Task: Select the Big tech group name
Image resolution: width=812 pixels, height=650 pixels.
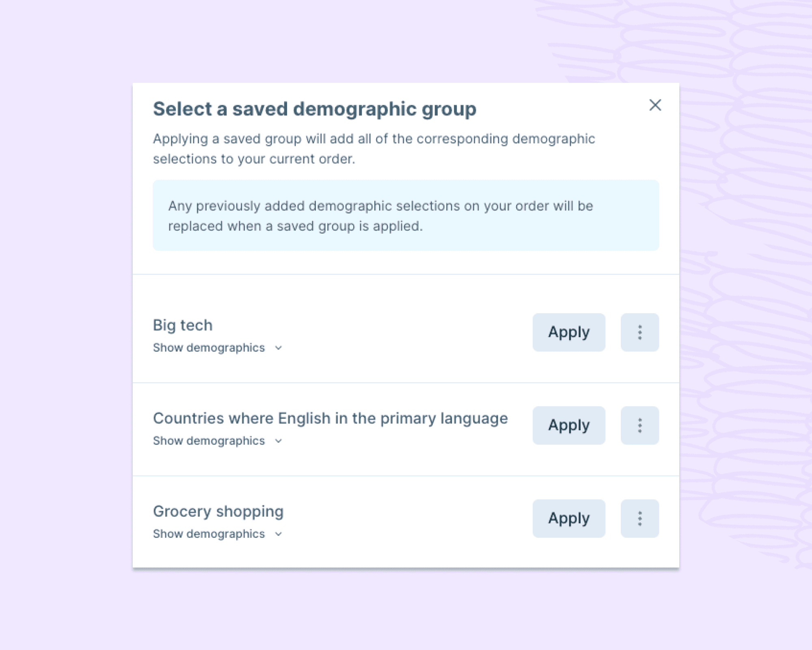Action: tap(182, 325)
